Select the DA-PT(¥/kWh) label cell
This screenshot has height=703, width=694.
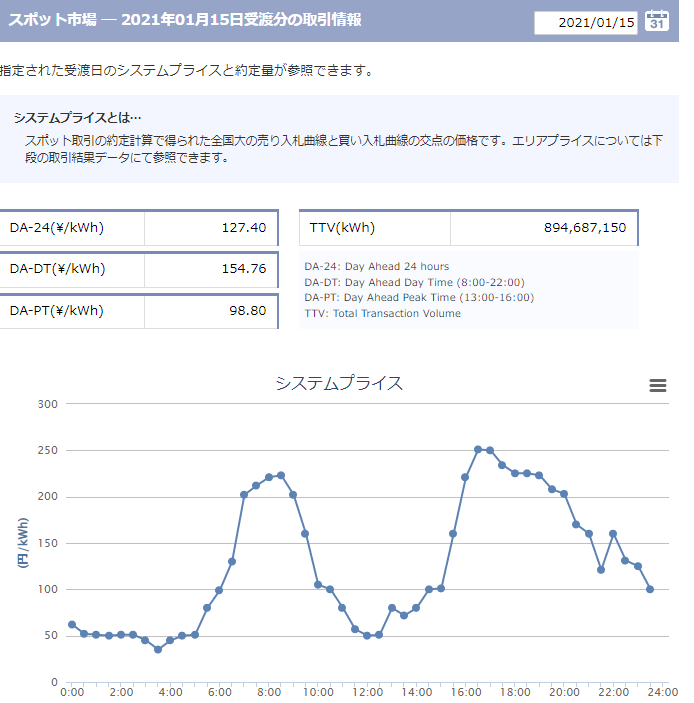click(72, 311)
